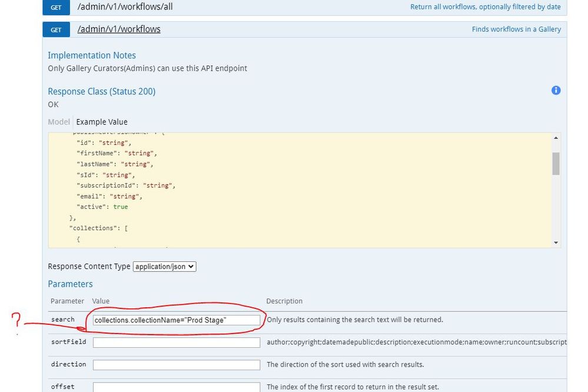Click the blue info icon beside Response Class
The height and width of the screenshot is (392, 588).
(x=556, y=91)
